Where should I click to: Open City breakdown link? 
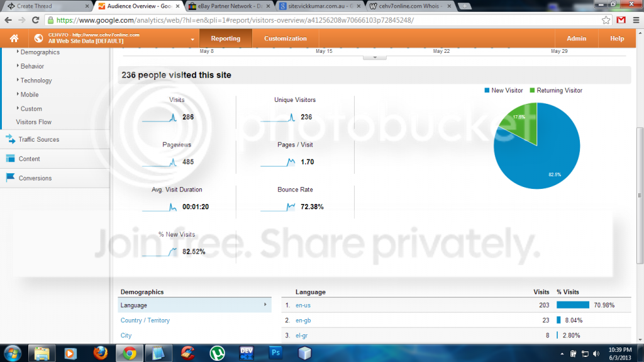(x=126, y=336)
